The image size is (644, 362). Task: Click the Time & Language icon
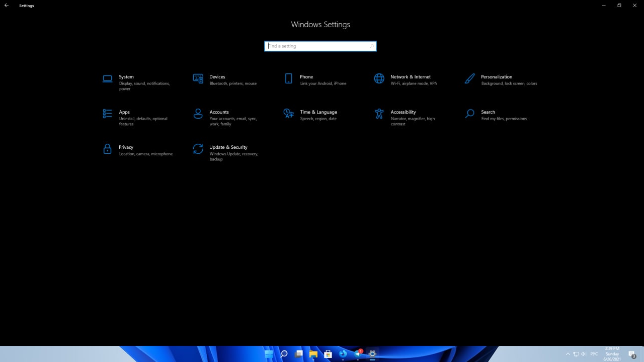[288, 114]
